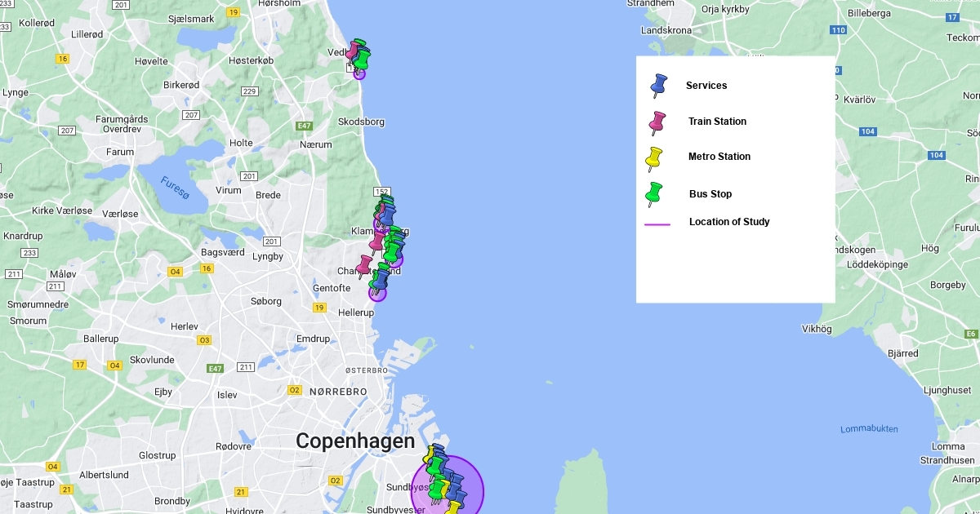Select the green Bus Stop legend pin
This screenshot has height=514, width=980.
(x=654, y=193)
